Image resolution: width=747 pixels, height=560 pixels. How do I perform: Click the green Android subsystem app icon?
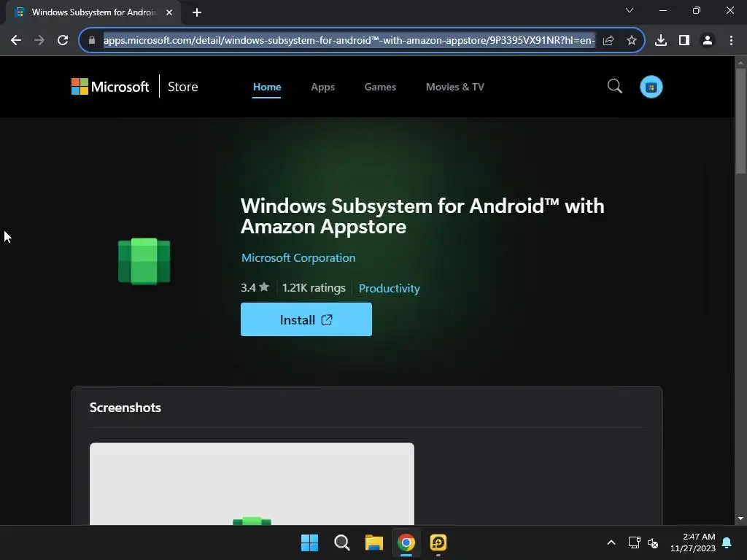coord(144,261)
